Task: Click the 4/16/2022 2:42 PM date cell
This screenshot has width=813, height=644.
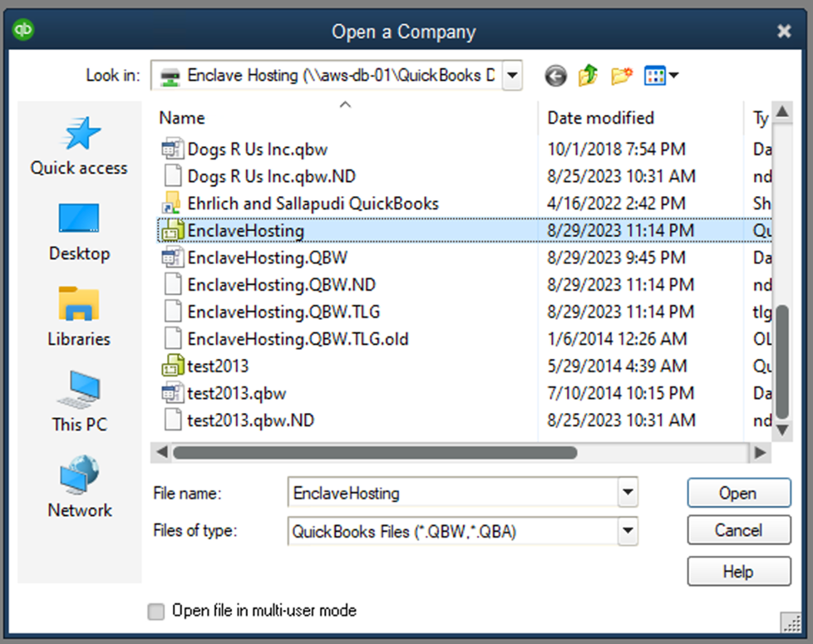Action: [617, 203]
